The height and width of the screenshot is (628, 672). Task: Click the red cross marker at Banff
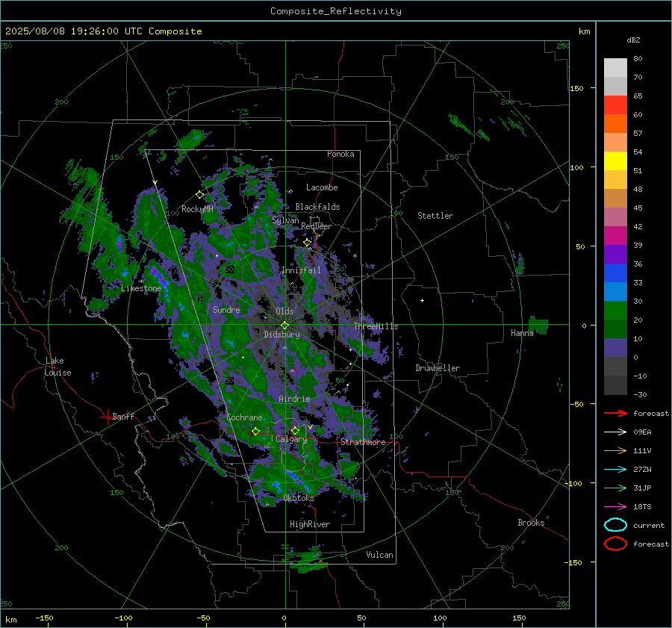tap(107, 417)
